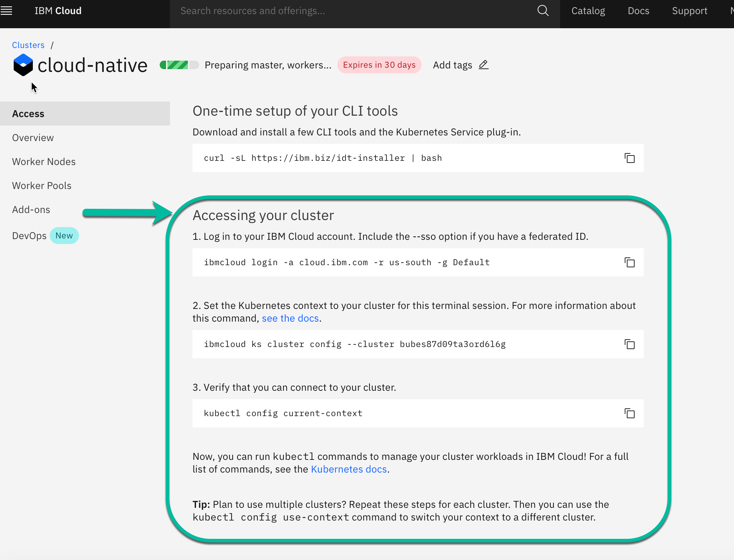This screenshot has width=734, height=560.
Task: Expand the Overview section
Action: click(x=33, y=138)
